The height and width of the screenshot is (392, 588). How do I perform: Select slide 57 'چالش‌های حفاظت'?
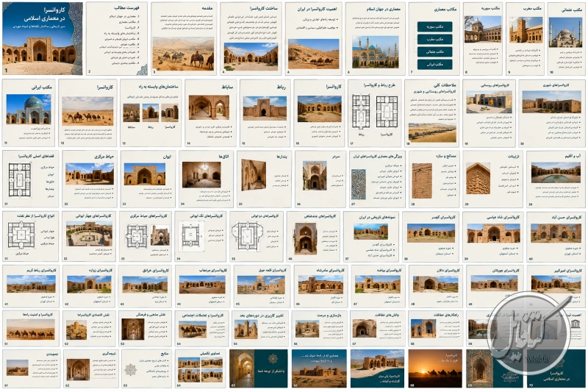coord(378,328)
